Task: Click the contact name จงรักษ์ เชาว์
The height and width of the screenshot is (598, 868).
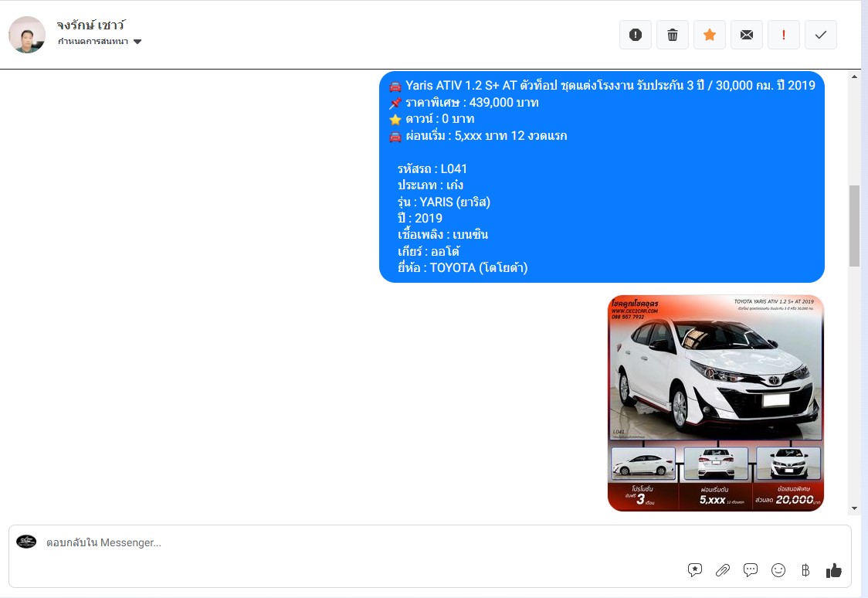Action: coord(91,25)
